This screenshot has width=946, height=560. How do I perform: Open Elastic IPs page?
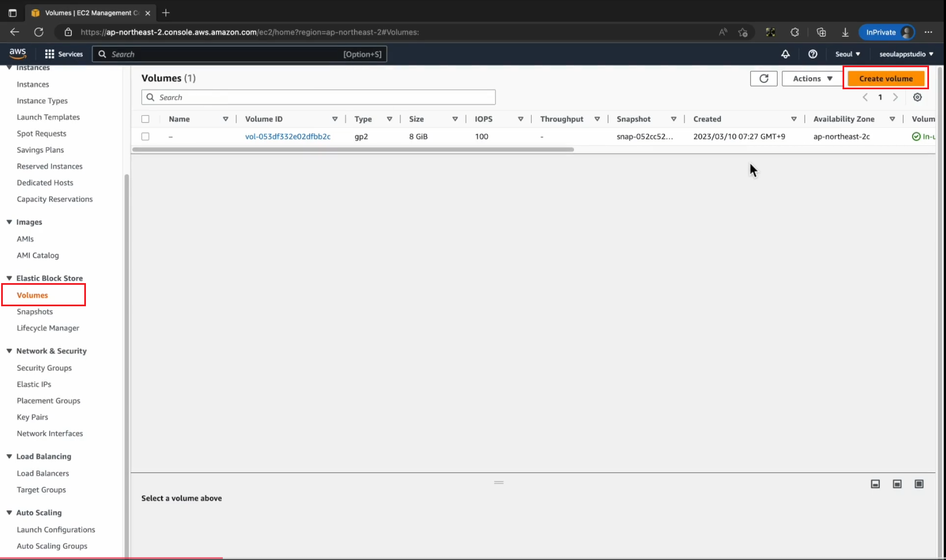coord(34,384)
